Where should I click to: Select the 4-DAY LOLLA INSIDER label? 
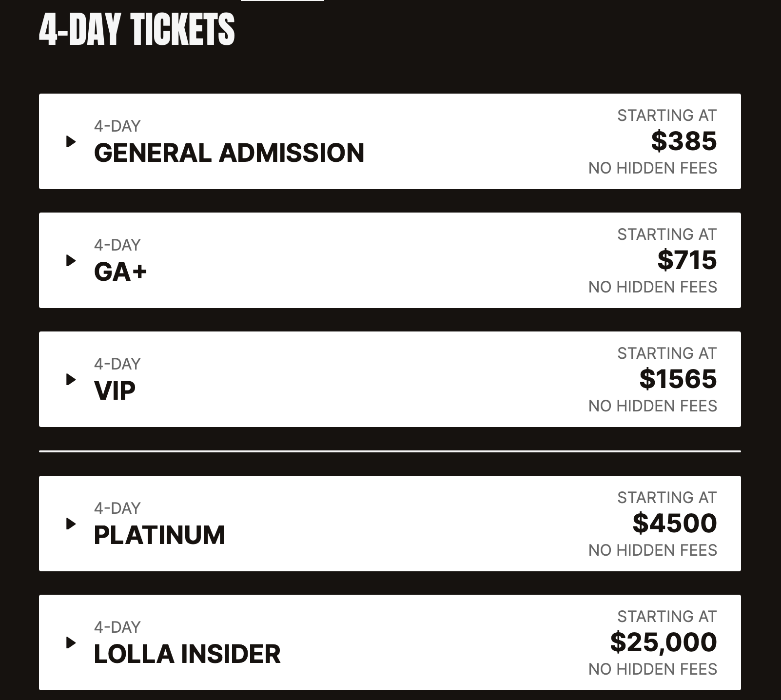[187, 654]
